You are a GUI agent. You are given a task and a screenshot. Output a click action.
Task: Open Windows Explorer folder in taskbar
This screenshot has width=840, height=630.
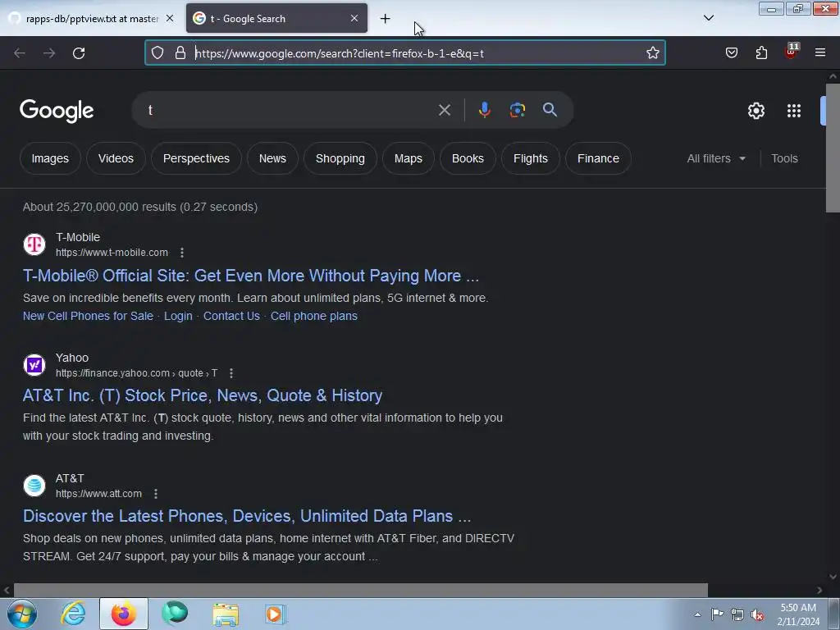coord(226,614)
